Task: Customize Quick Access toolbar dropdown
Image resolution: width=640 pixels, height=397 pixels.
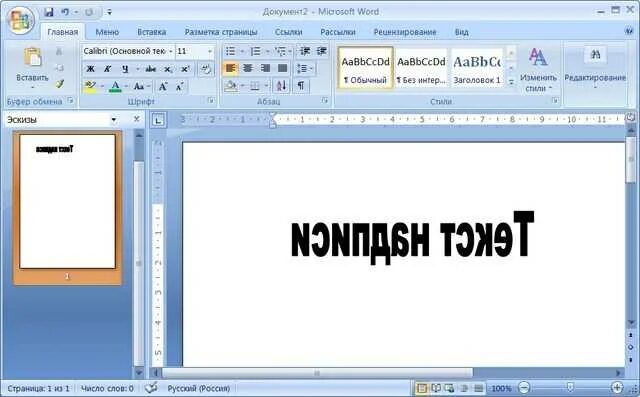Action: (109, 12)
